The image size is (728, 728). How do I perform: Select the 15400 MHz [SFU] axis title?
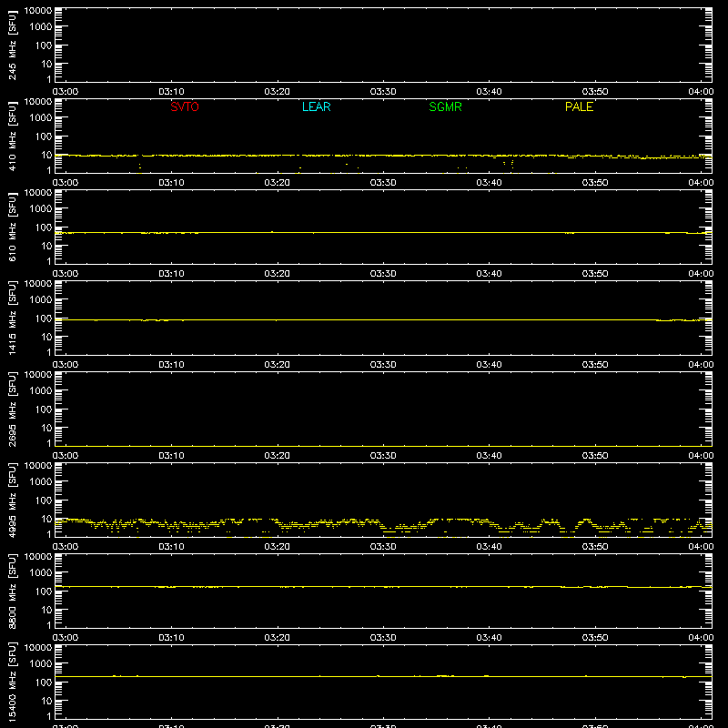pyautogui.click(x=13, y=682)
